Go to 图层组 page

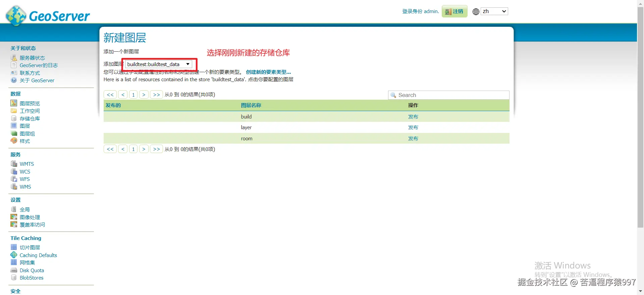coord(27,134)
